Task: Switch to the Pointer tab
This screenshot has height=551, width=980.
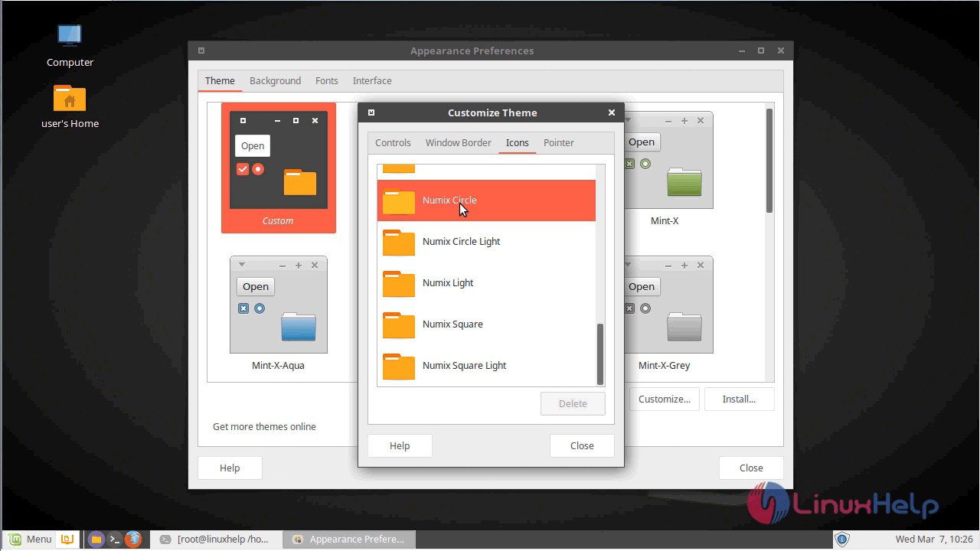Action: click(559, 143)
